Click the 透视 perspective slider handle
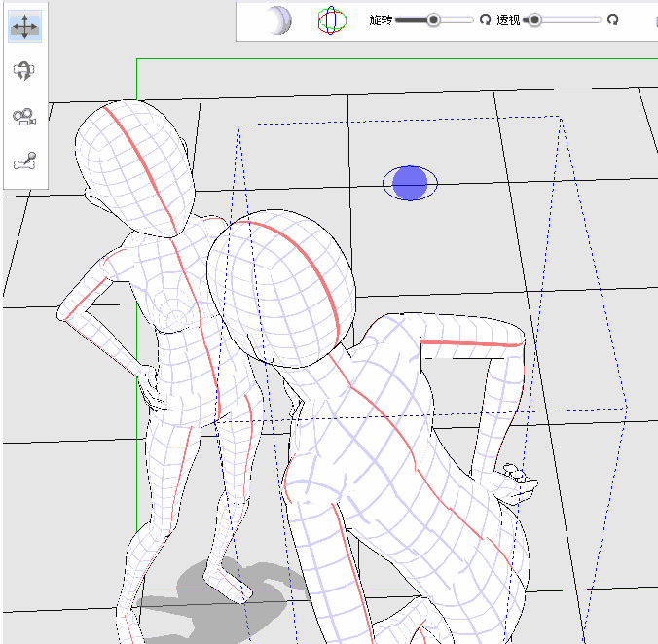 534,19
